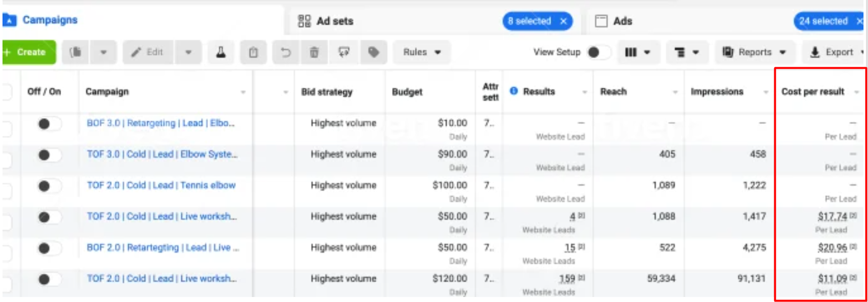868x302 pixels.
Task: Clear the 8 selected ad sets filter
Action: pos(563,21)
